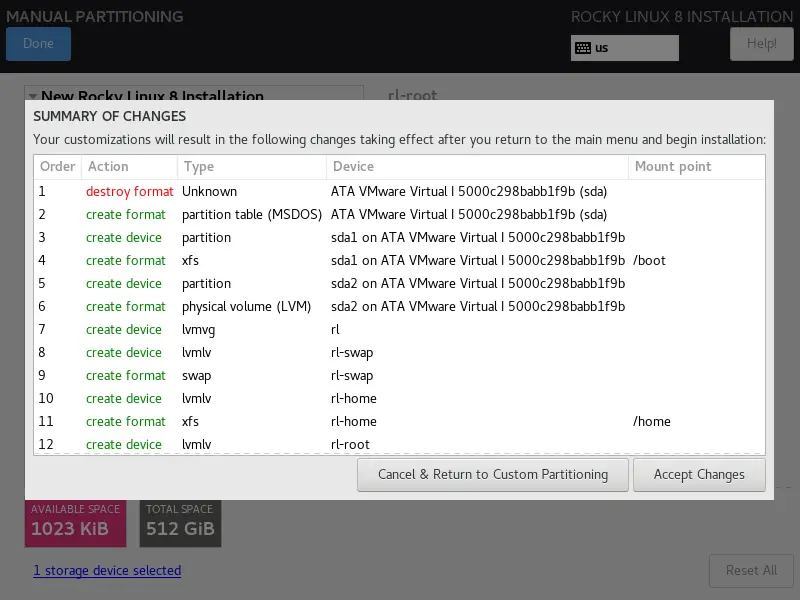The width and height of the screenshot is (800, 600).
Task: Open the '1 storage device selected' link
Action: tap(107, 570)
